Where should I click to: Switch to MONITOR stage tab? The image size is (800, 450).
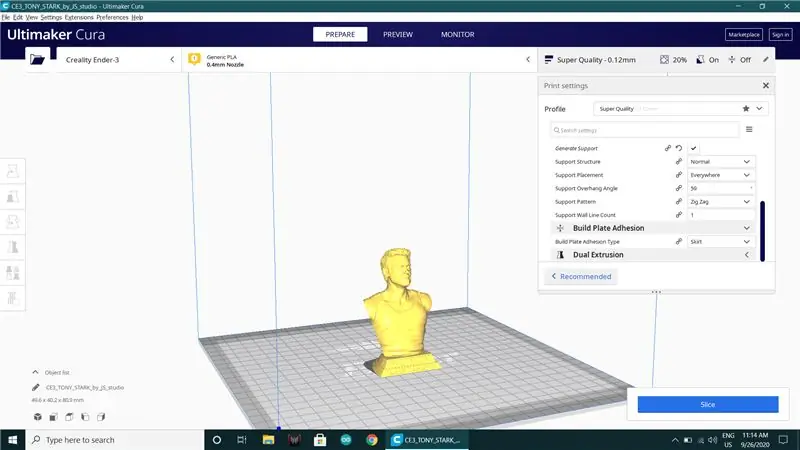click(458, 34)
